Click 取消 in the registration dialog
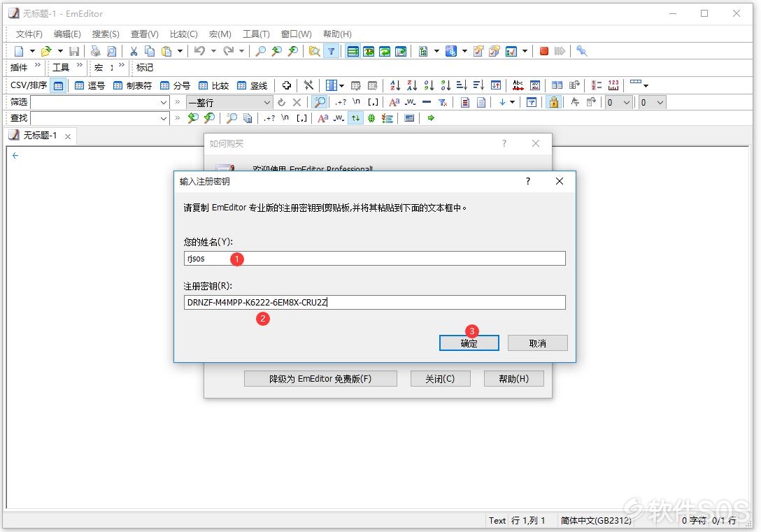This screenshot has height=532, width=761. coord(537,343)
